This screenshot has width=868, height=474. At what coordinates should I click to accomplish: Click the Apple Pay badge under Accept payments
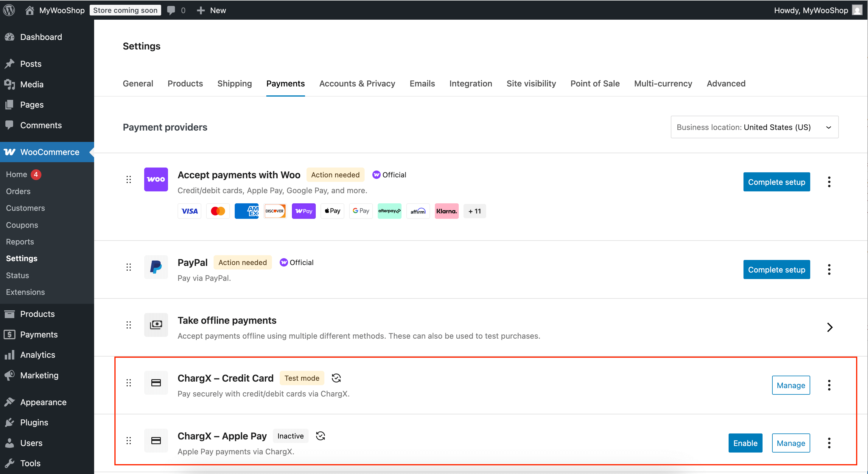(x=332, y=211)
